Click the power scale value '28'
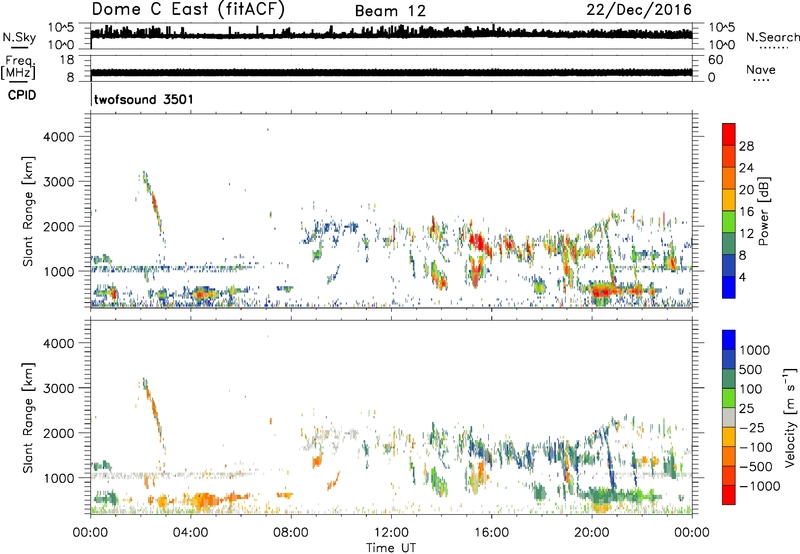The image size is (800, 554). click(746, 146)
